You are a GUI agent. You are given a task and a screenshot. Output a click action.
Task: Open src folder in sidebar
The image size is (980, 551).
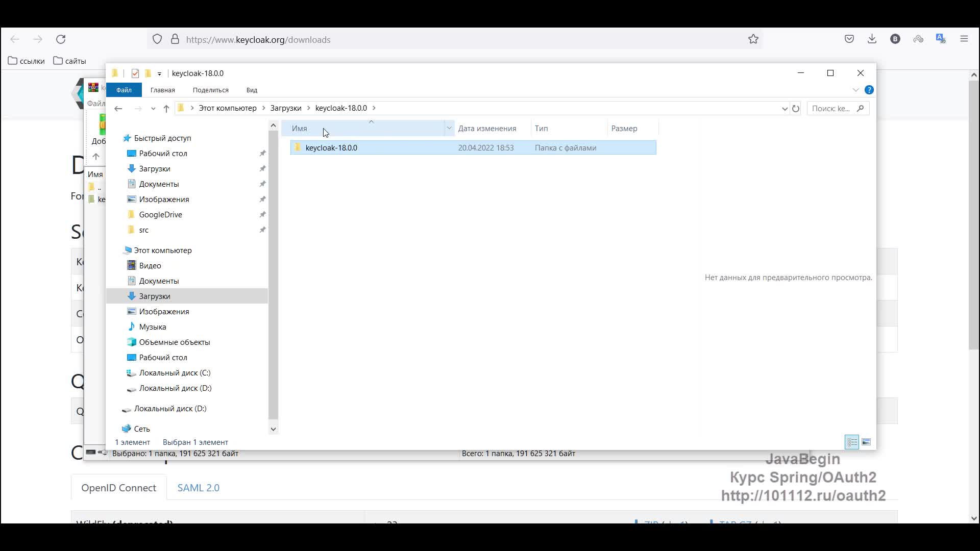(x=143, y=230)
